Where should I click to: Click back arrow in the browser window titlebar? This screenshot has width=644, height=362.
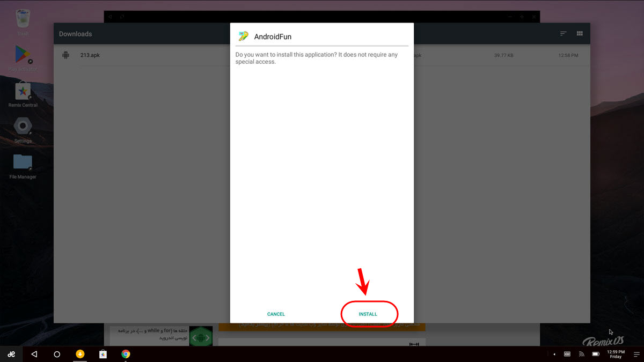[x=110, y=17]
